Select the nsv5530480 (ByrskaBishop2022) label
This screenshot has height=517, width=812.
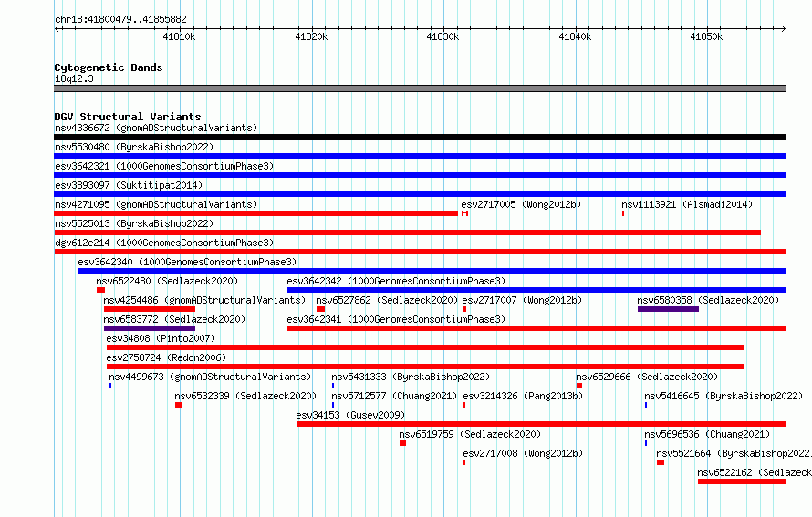[134, 147]
